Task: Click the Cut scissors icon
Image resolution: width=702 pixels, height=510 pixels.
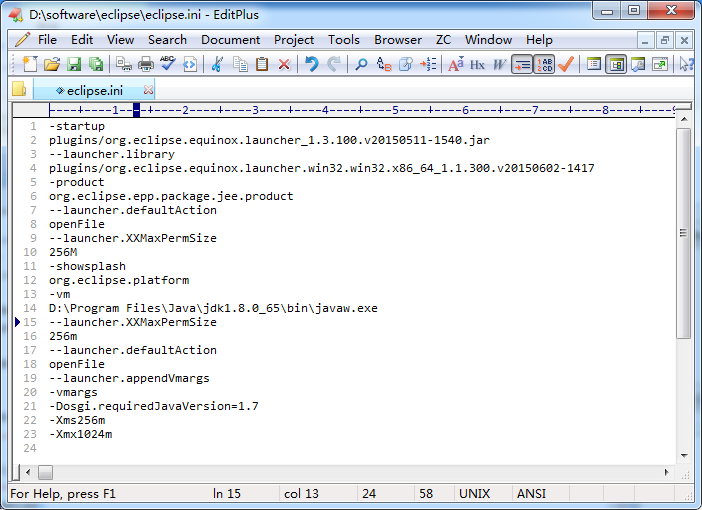Action: click(x=217, y=64)
